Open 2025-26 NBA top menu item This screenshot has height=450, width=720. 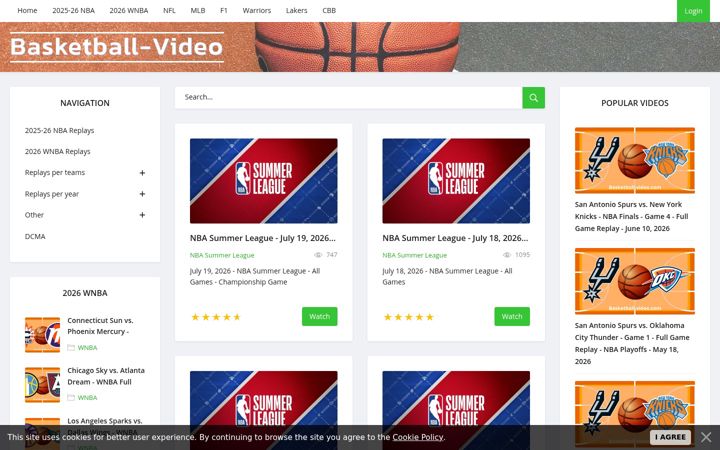pos(73,11)
